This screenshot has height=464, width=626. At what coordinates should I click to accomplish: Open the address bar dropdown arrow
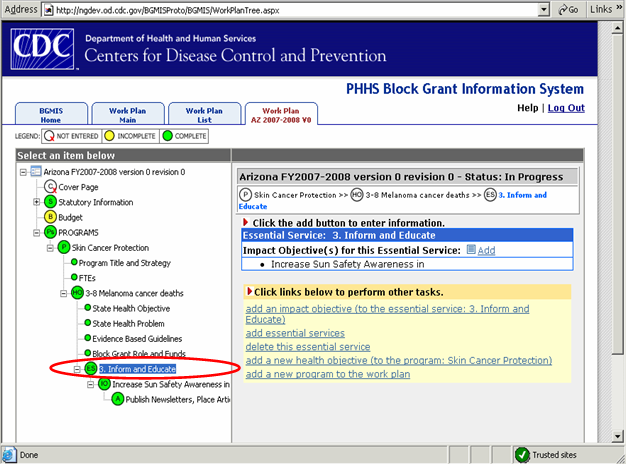(543, 10)
